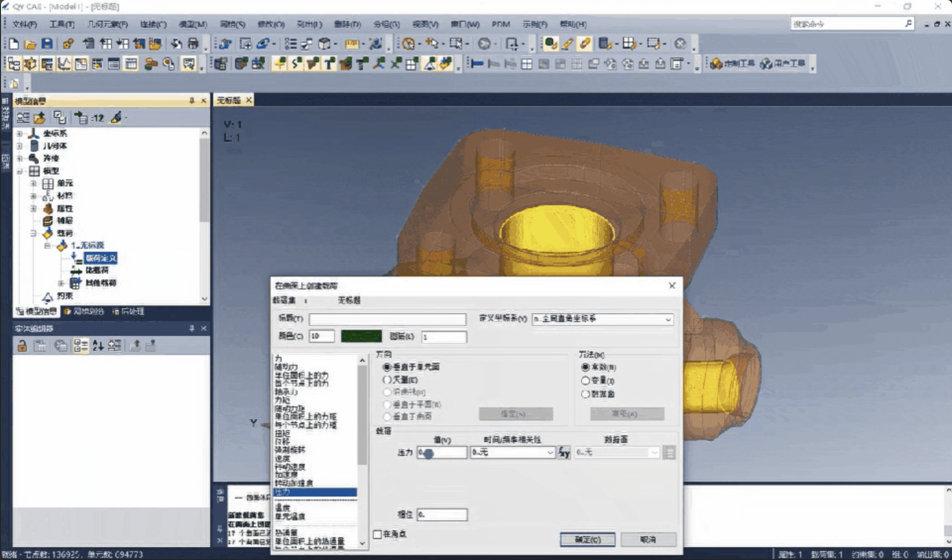Click the XY plot chart toolbar icon

click(x=64, y=64)
